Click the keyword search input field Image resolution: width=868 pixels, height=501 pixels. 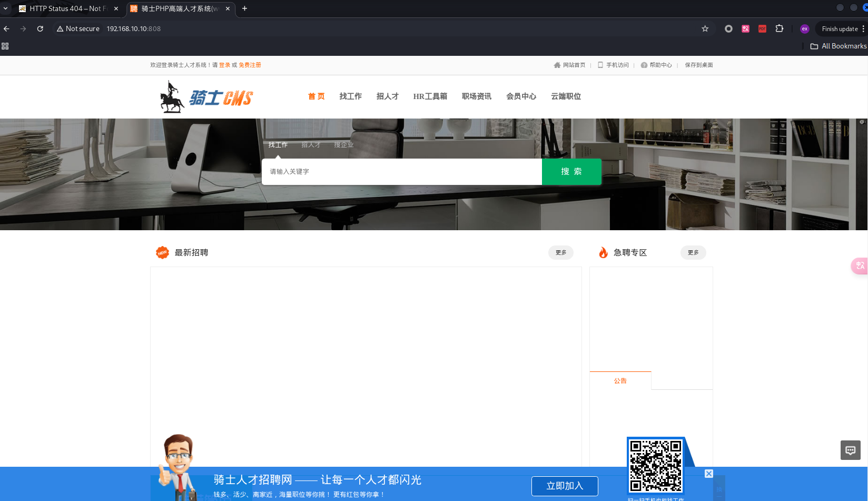click(401, 172)
